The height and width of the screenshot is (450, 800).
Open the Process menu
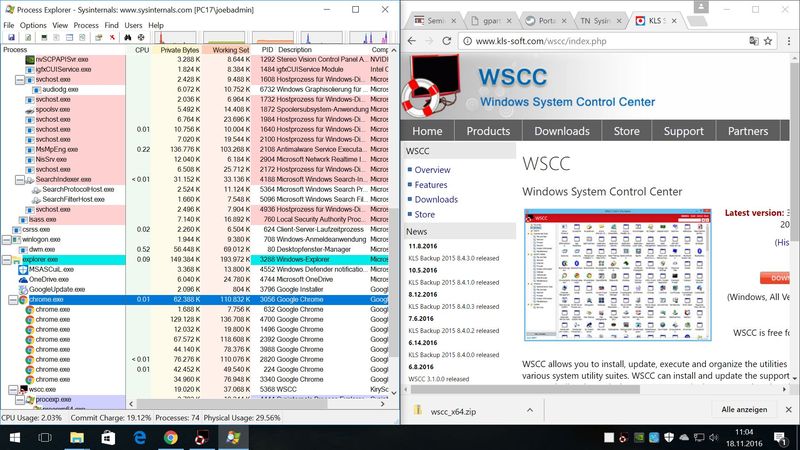pos(86,25)
